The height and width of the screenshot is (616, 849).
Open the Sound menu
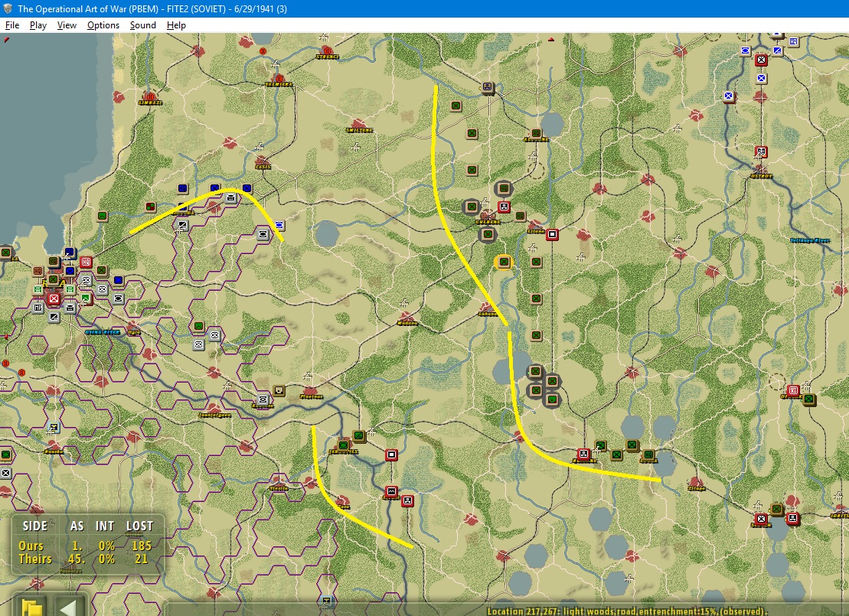(142, 25)
